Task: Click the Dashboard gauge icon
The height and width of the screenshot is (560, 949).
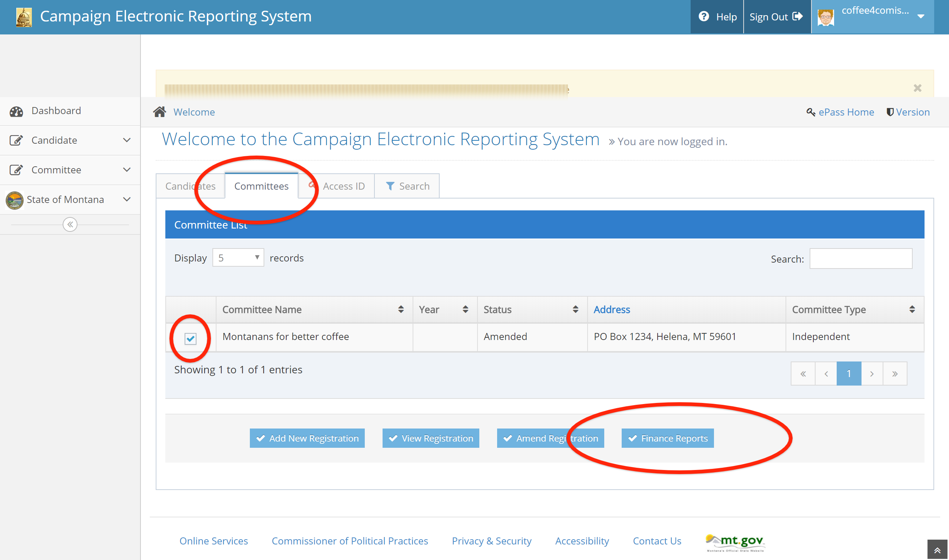Action: tap(16, 111)
